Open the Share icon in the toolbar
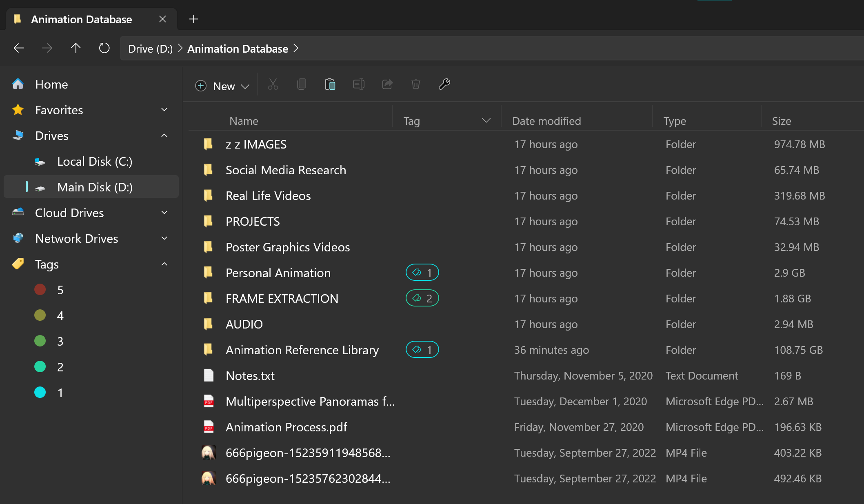The height and width of the screenshot is (504, 864). click(x=387, y=84)
